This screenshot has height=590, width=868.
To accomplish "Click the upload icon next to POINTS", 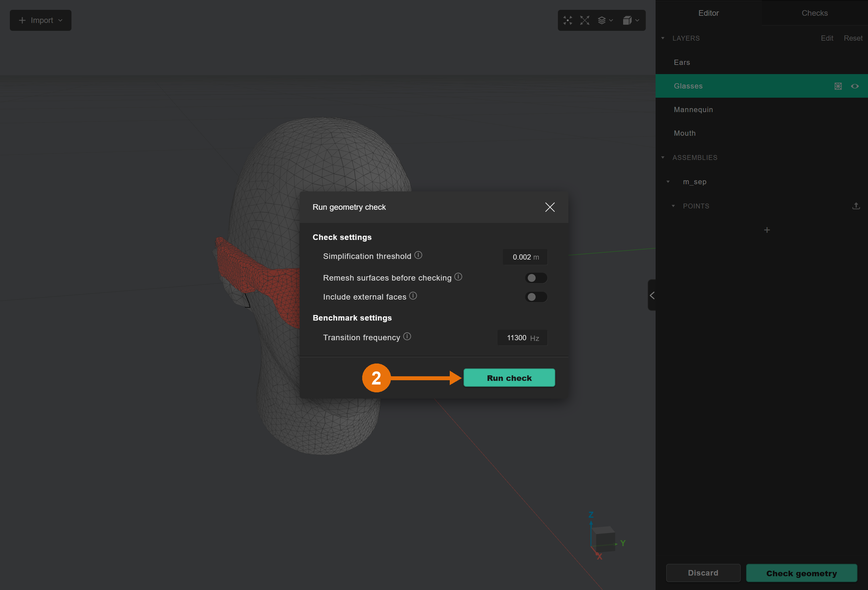I will 856,206.
